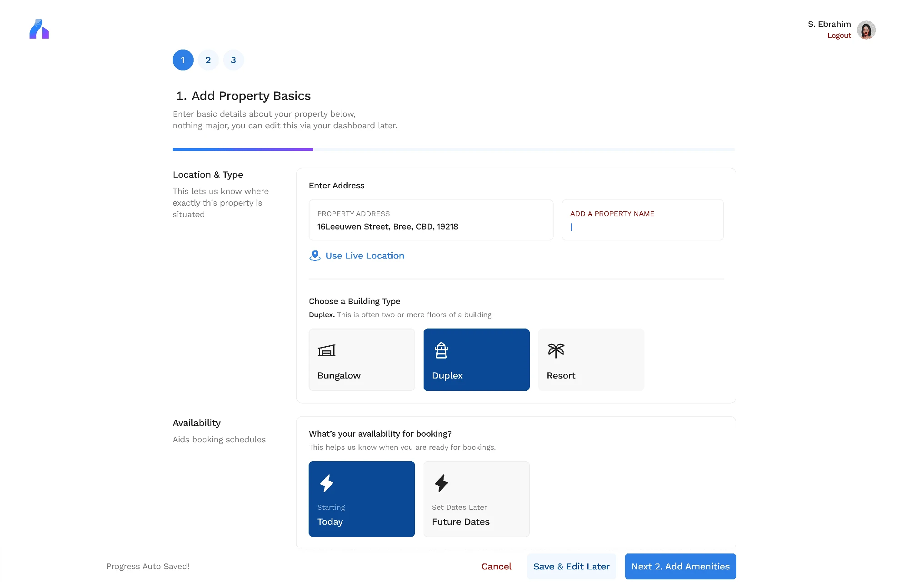The image size is (909, 588).
Task: Select Duplex building type
Action: 476,359
